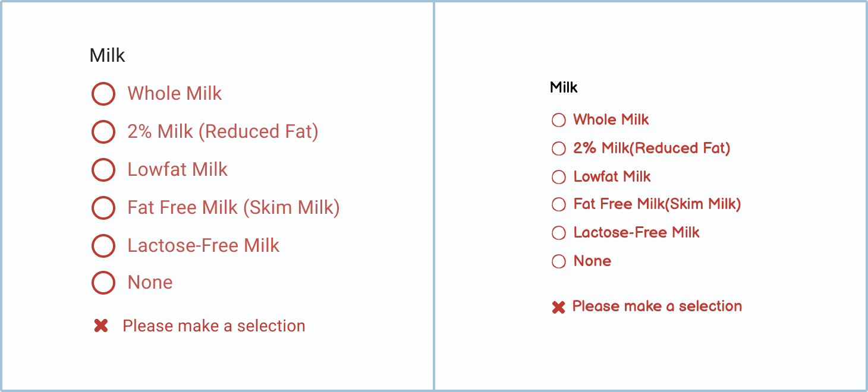Click the red X error icon in left form
Image resolution: width=868 pixels, height=392 pixels.
(101, 325)
